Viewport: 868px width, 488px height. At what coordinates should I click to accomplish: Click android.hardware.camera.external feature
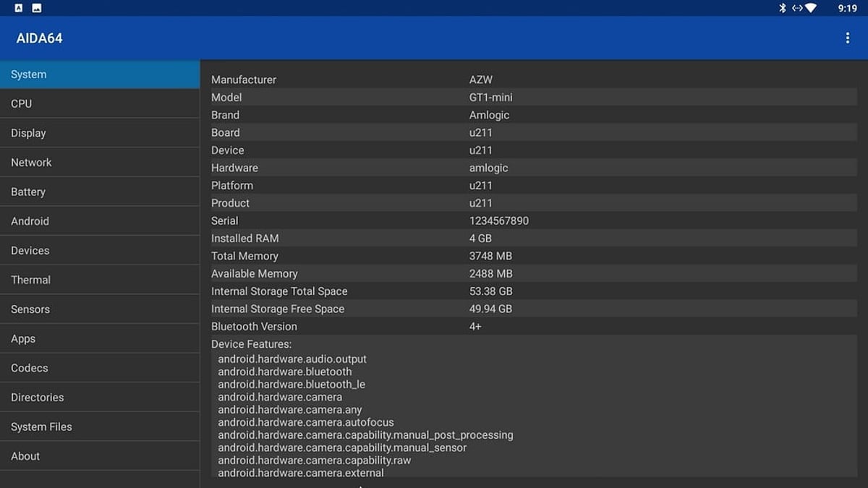point(301,473)
